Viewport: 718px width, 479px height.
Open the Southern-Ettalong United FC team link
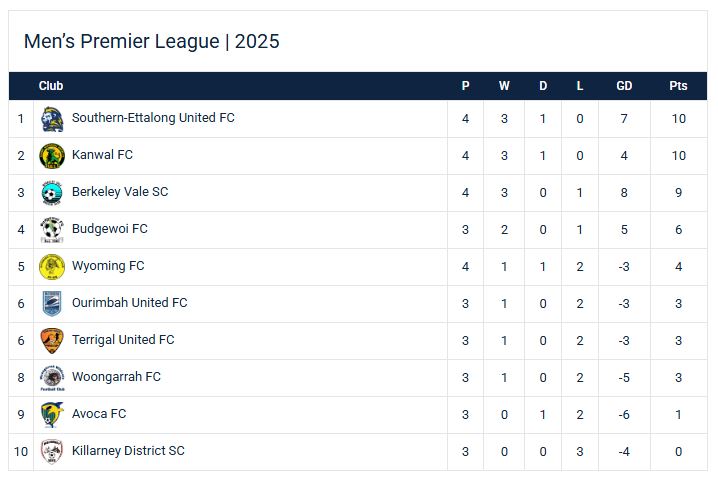coord(153,118)
